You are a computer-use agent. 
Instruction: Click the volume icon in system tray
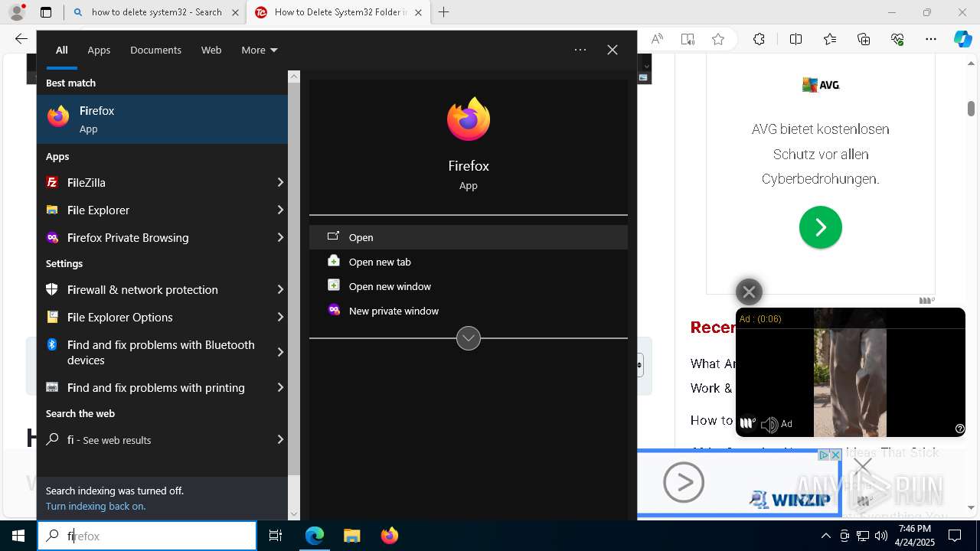[x=880, y=536]
